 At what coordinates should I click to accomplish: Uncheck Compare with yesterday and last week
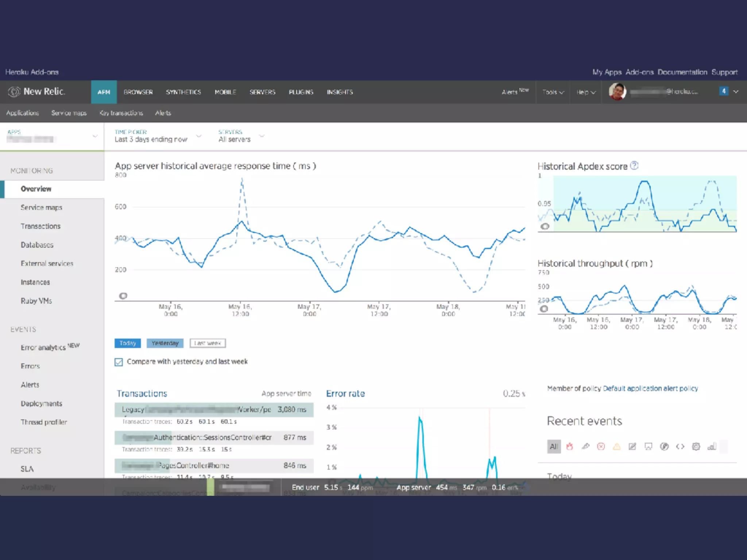point(119,362)
